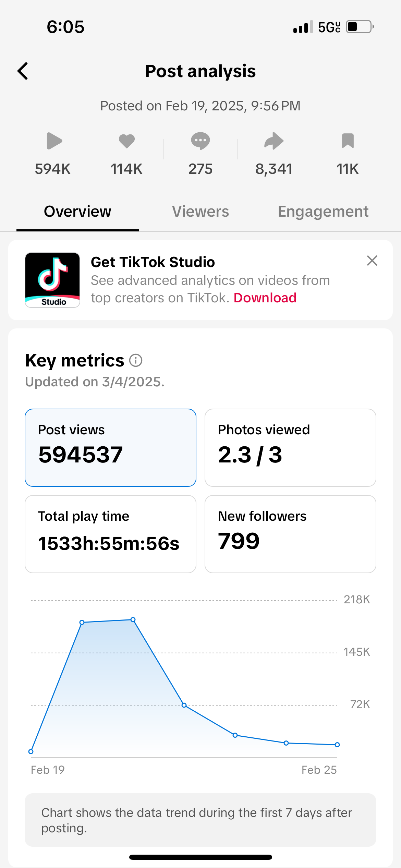This screenshot has height=868, width=401.
Task: Switch to the Overview tab
Action: (77, 212)
